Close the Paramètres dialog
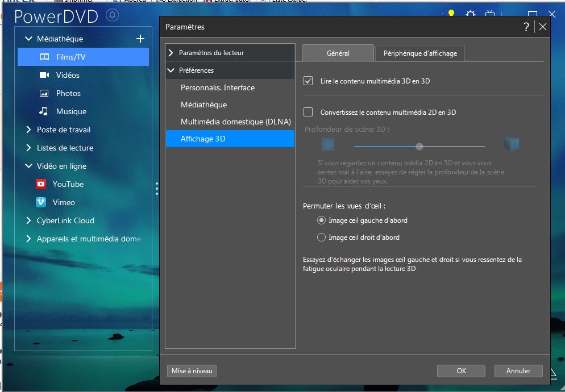Image resolution: width=565 pixels, height=392 pixels. click(543, 27)
